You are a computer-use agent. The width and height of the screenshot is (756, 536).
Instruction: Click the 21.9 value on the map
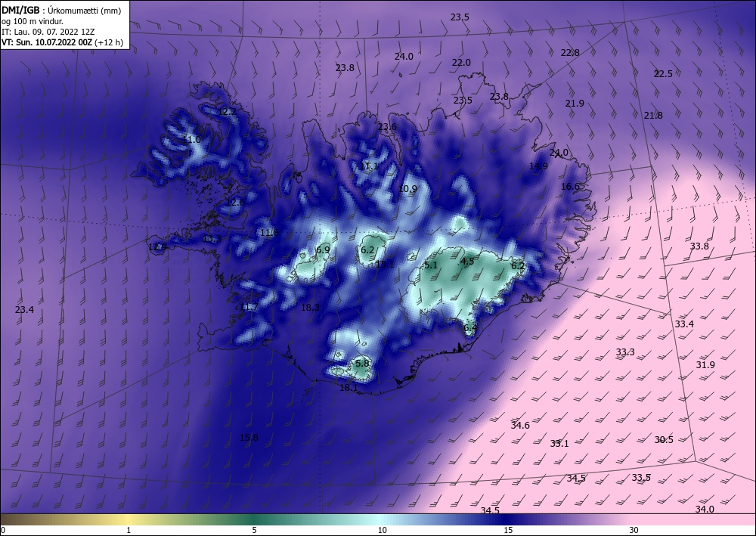click(x=575, y=103)
